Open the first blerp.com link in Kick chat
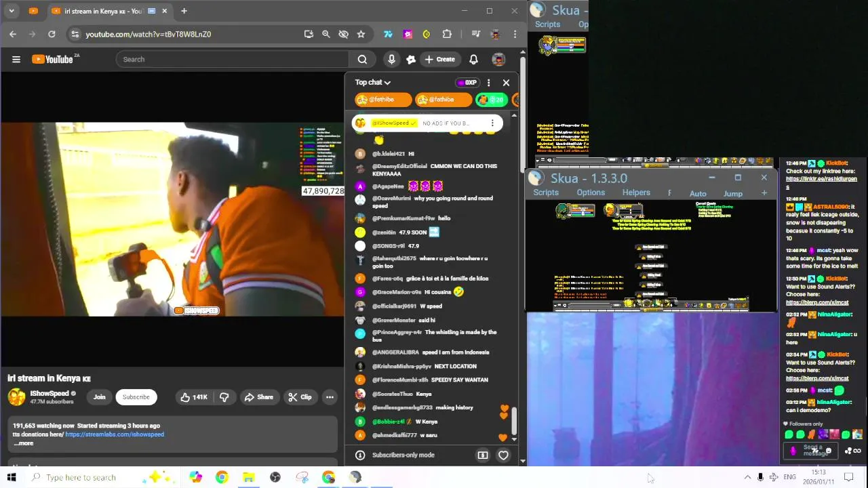Viewport: 868px width, 488px height. coord(817,302)
